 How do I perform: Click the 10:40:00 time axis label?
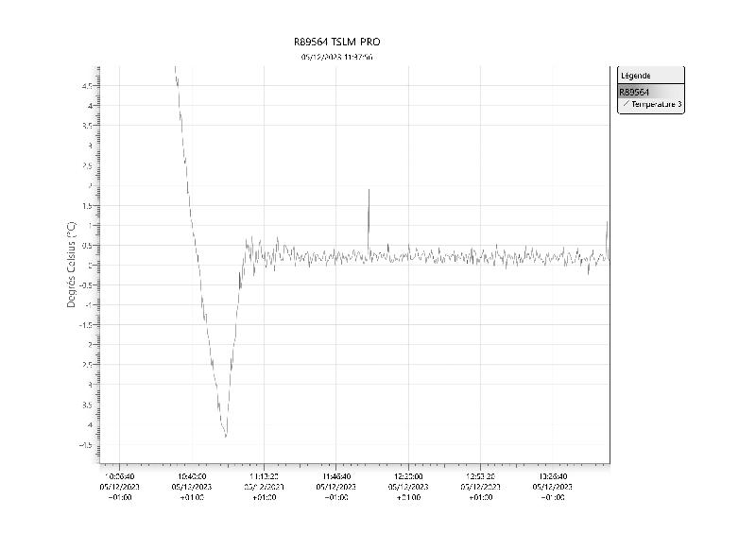point(192,477)
